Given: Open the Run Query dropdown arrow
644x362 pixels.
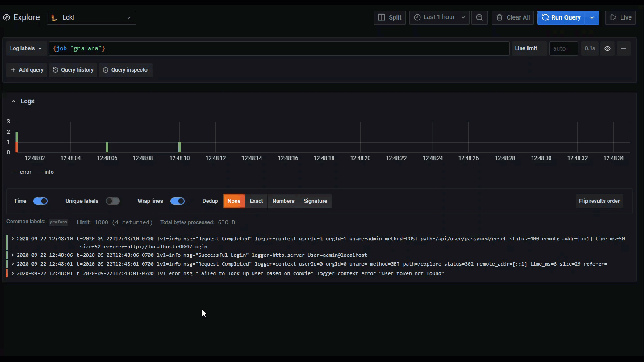Looking at the screenshot, I should pyautogui.click(x=592, y=17).
